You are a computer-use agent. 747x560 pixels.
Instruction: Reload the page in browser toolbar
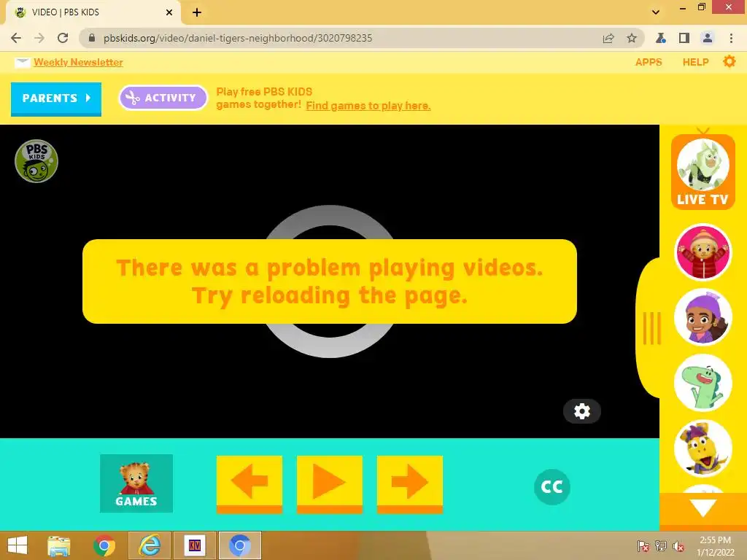click(63, 38)
